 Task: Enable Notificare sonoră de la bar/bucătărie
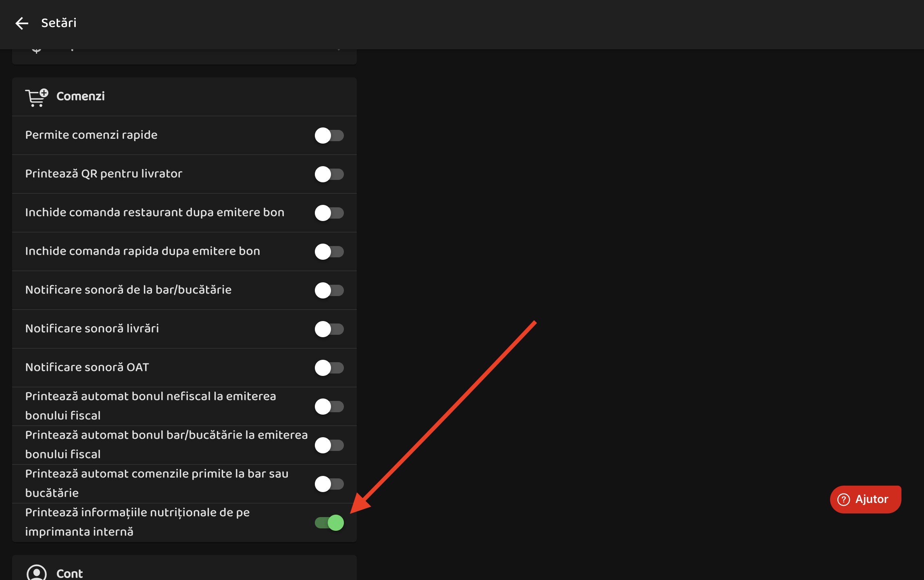point(329,290)
